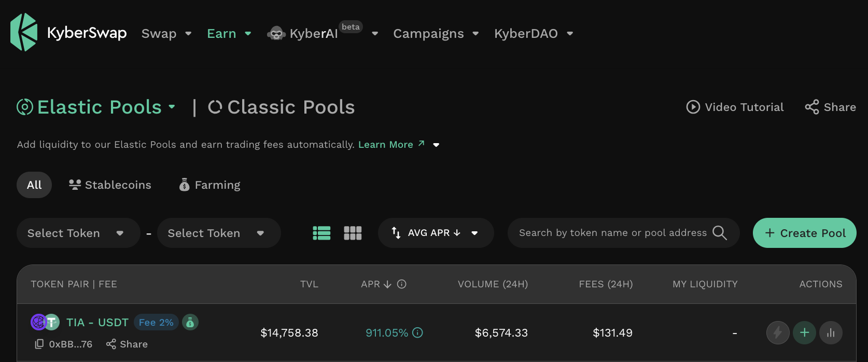Click the $14,758.38 TVL value
Image resolution: width=868 pixels, height=362 pixels.
point(289,333)
